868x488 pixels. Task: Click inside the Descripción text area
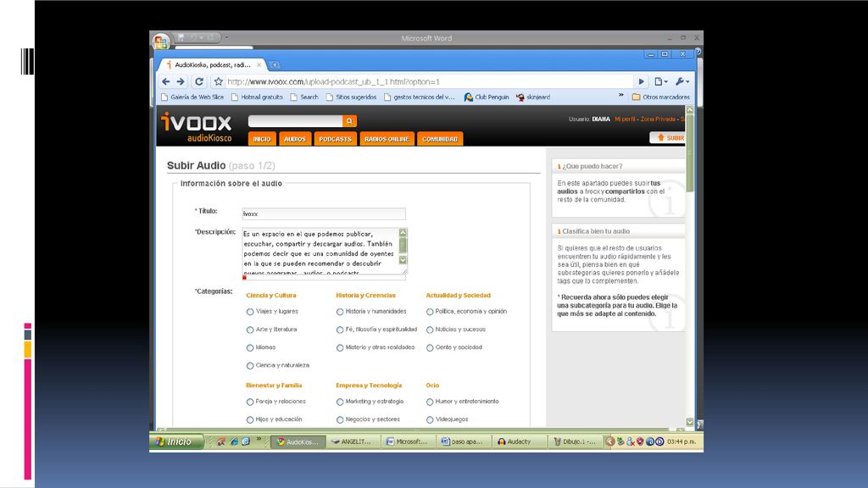click(320, 251)
